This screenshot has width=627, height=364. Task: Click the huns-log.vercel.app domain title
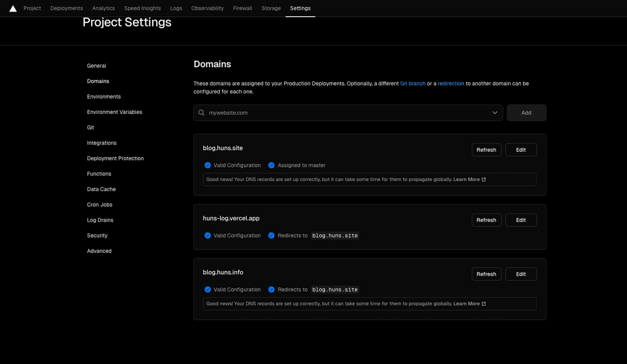pyautogui.click(x=231, y=218)
